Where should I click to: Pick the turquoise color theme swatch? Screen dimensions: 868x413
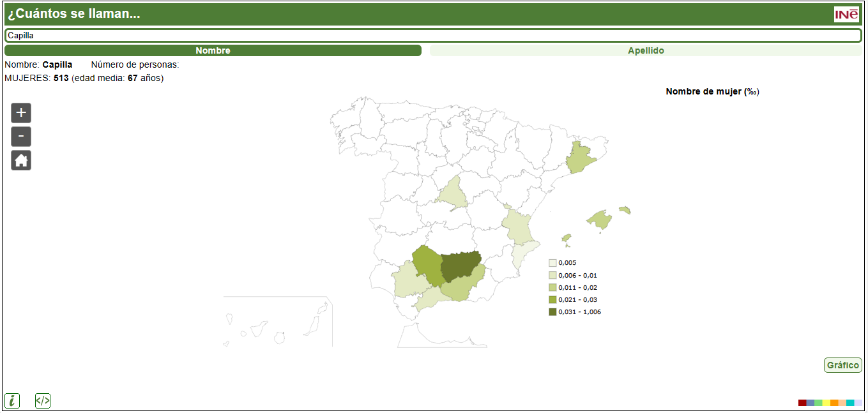[x=850, y=403]
